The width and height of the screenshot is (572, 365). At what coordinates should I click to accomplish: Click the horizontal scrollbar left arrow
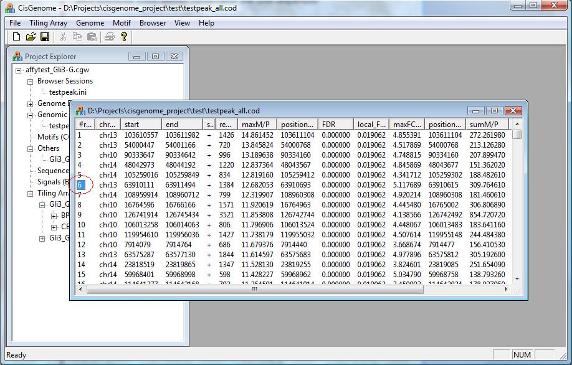(80, 289)
